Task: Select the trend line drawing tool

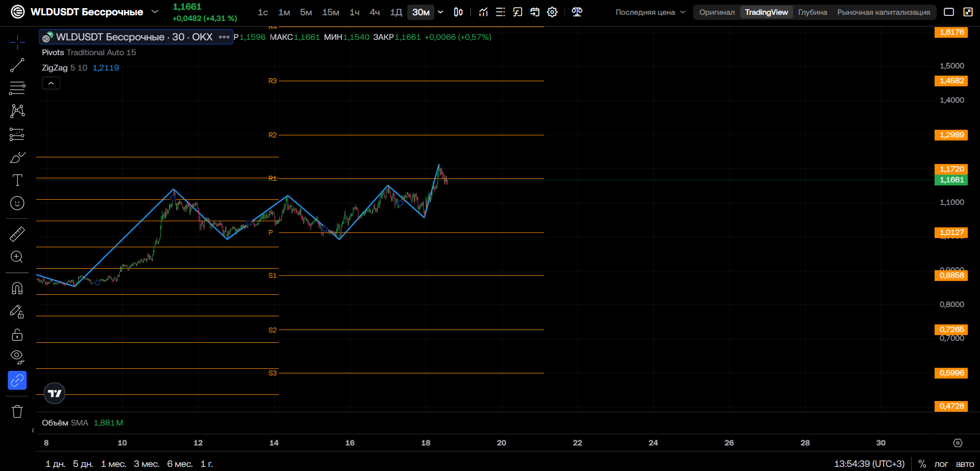Action: pos(17,65)
